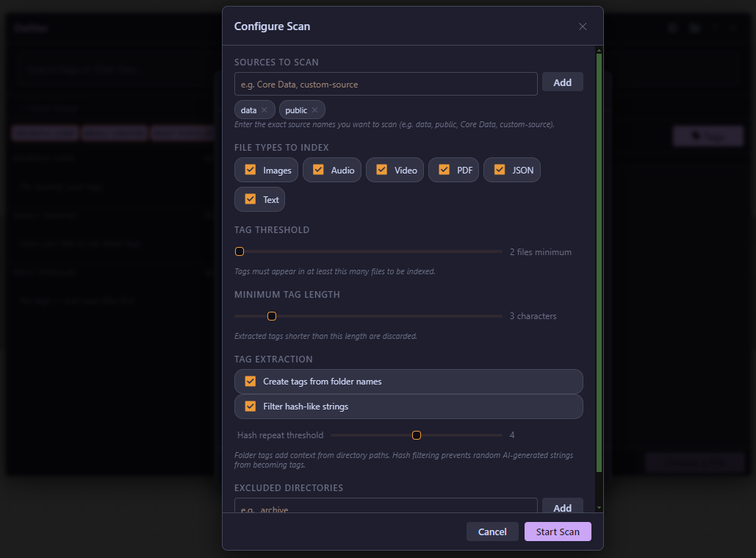756x558 pixels.
Task: Uncheck the Audio file type
Action: (318, 170)
